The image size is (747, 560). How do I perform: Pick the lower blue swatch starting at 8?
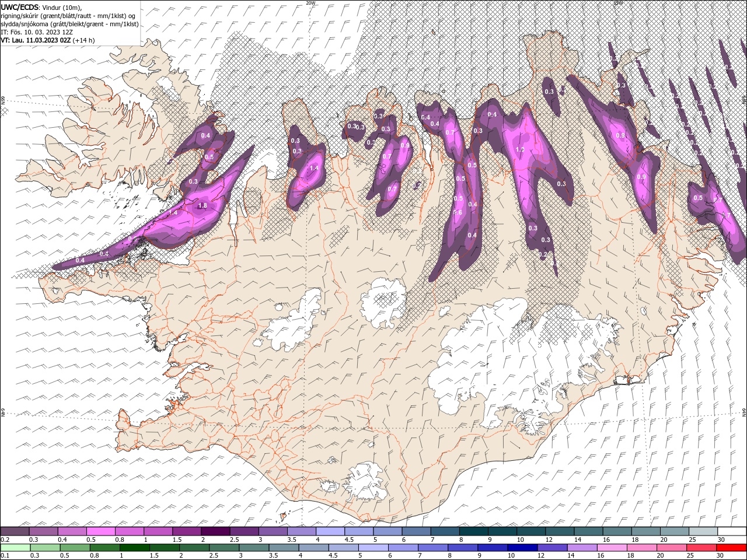point(463,548)
